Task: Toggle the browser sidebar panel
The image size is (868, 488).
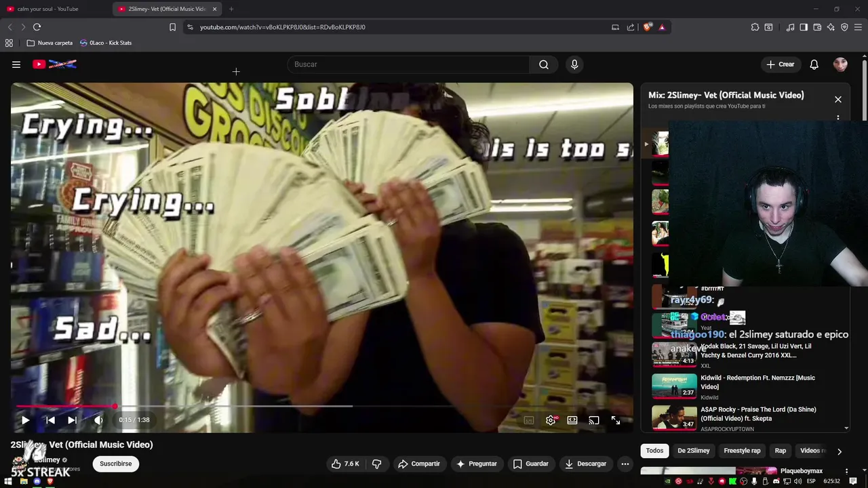Action: coord(804,27)
